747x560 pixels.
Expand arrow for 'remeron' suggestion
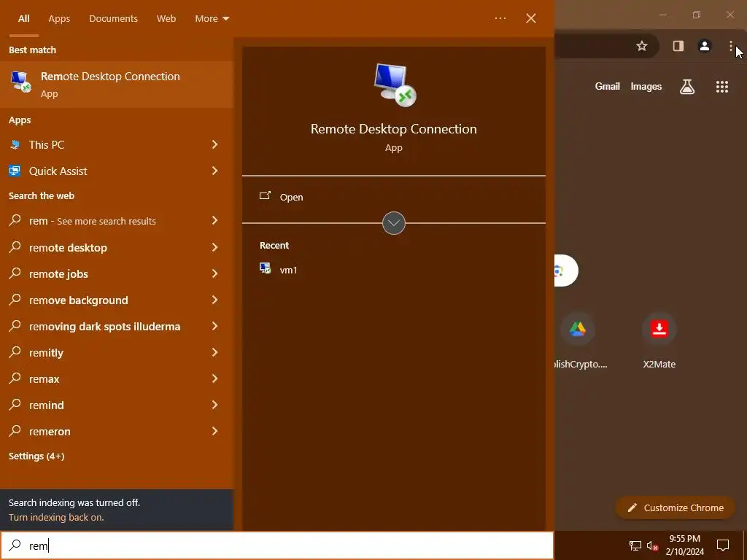[x=215, y=431]
